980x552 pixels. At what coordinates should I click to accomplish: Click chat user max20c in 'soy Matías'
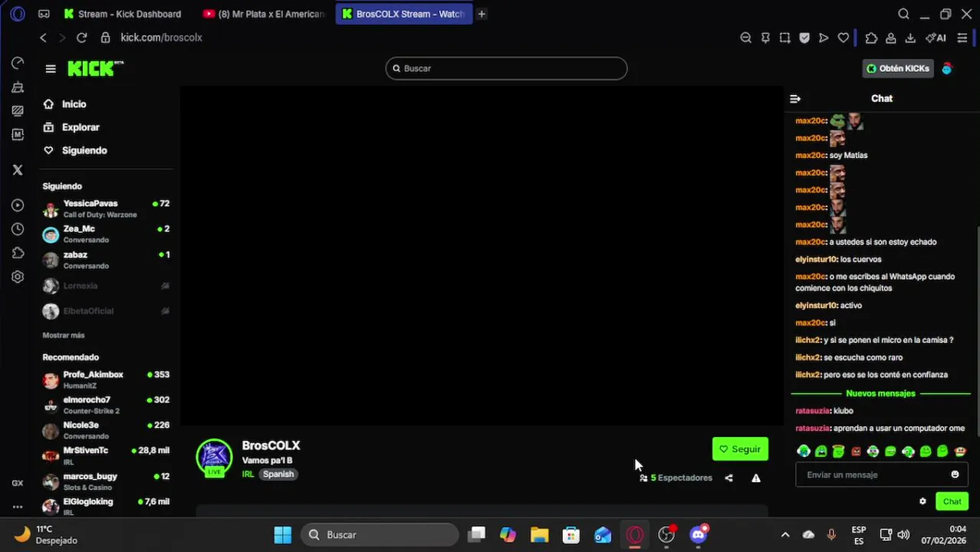point(811,156)
